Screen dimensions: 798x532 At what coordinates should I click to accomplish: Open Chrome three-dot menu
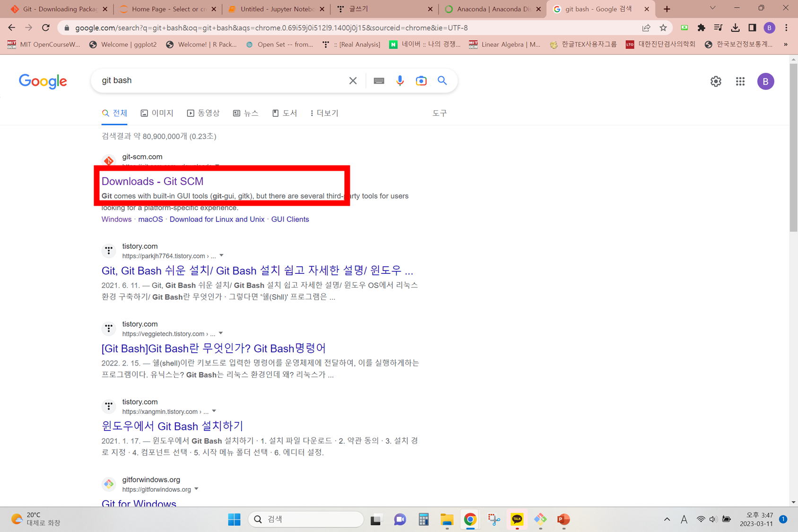786,28
